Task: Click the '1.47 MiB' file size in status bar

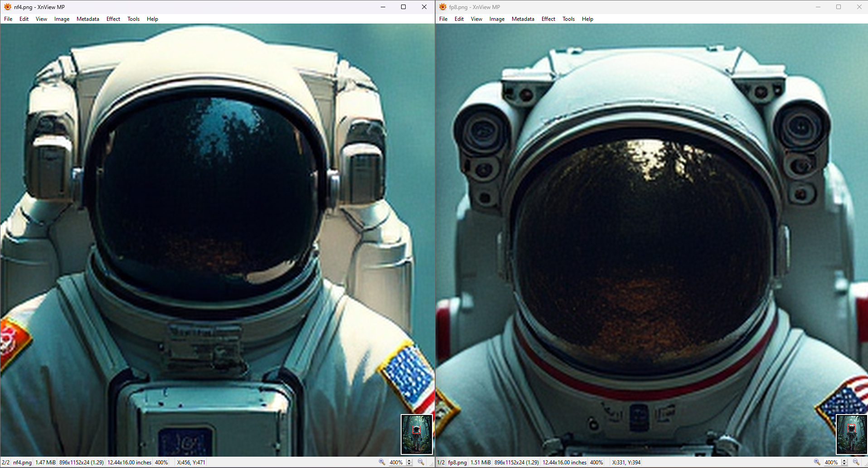Action: [45, 463]
